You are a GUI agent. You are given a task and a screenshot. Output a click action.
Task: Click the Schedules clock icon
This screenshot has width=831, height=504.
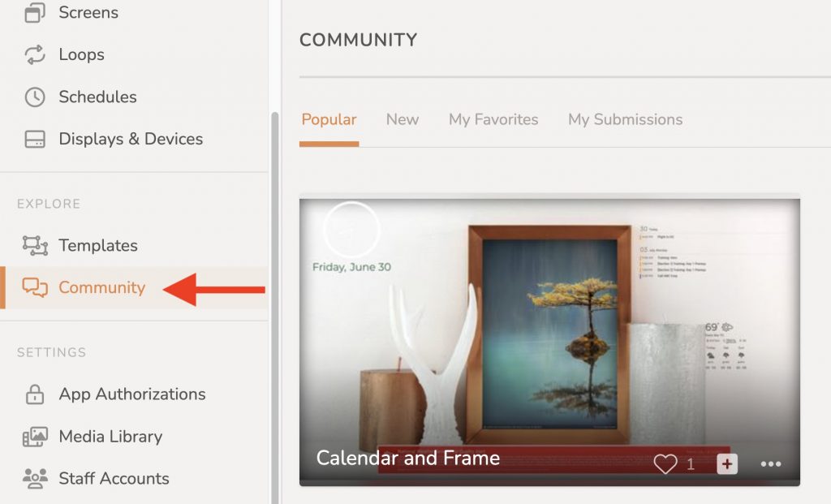pyautogui.click(x=35, y=97)
